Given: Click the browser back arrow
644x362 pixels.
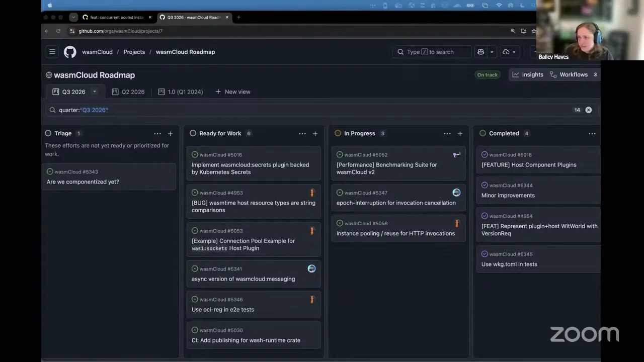Looking at the screenshot, I should tap(47, 31).
